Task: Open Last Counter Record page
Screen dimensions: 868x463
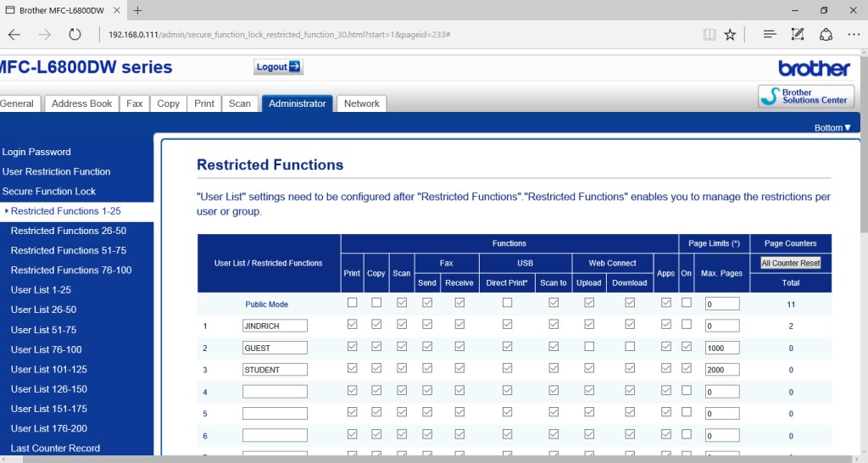Action: (x=55, y=448)
